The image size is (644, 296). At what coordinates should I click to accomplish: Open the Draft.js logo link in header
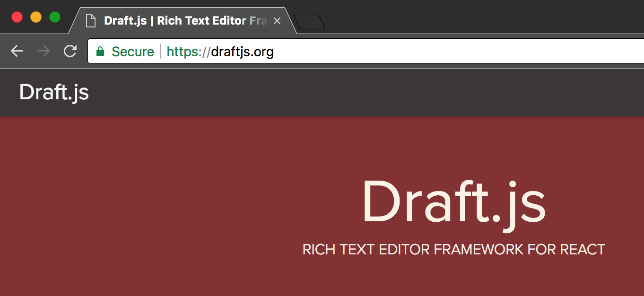(x=54, y=93)
